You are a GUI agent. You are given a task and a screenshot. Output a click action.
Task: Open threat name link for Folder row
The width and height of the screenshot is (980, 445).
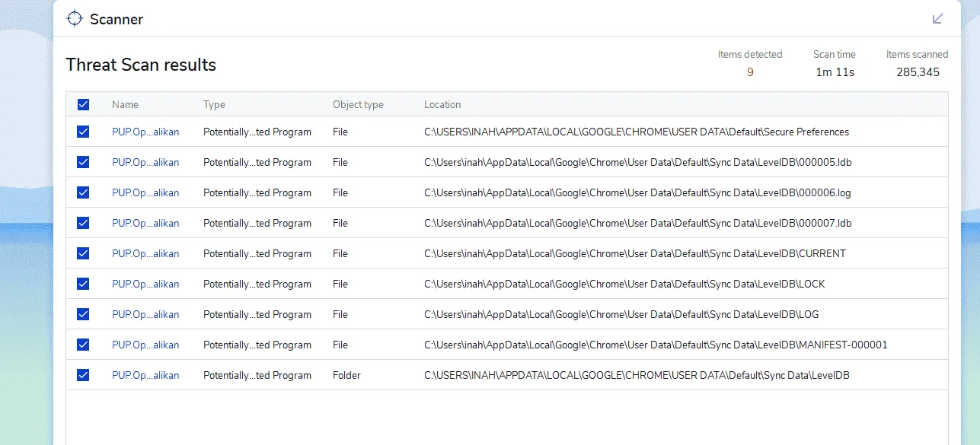(145, 375)
